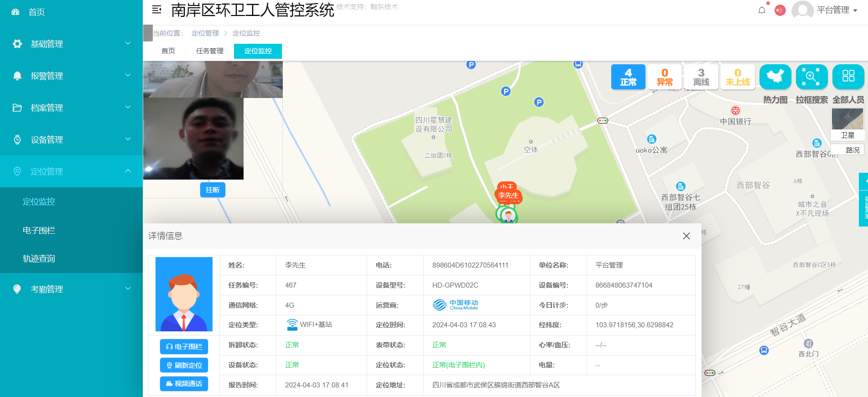The image size is (868, 397).
Task: Click the red flag language icon
Action: (780, 10)
